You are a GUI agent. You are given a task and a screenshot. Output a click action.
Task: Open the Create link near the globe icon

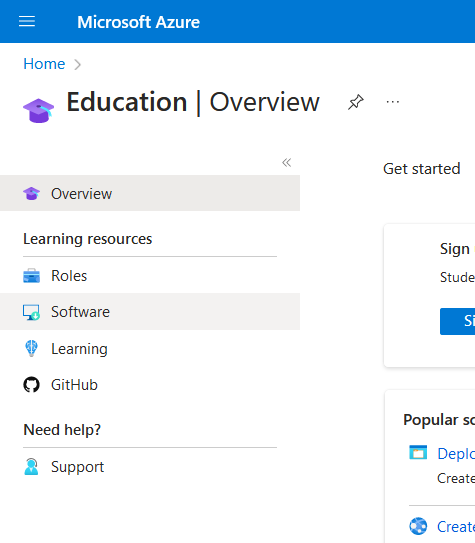(x=456, y=527)
